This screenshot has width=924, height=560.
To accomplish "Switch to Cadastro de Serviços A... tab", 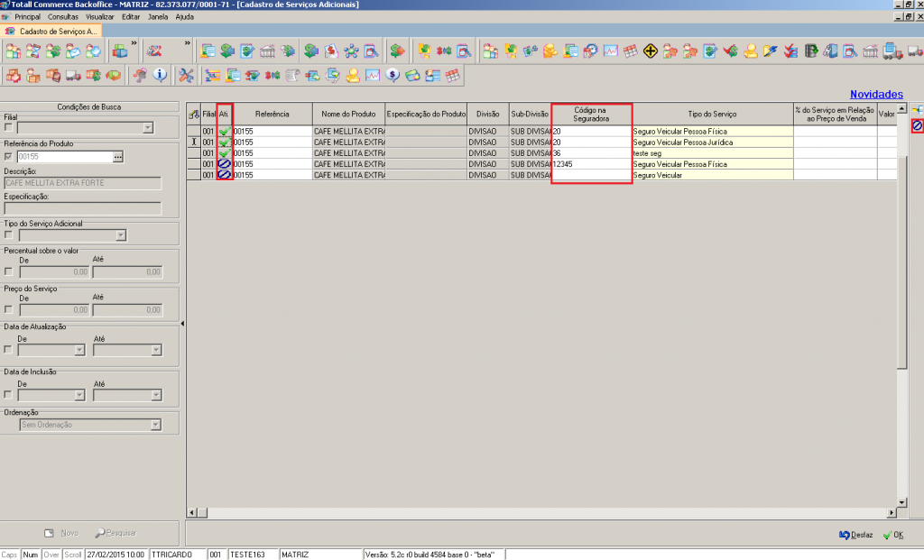I will point(58,31).
